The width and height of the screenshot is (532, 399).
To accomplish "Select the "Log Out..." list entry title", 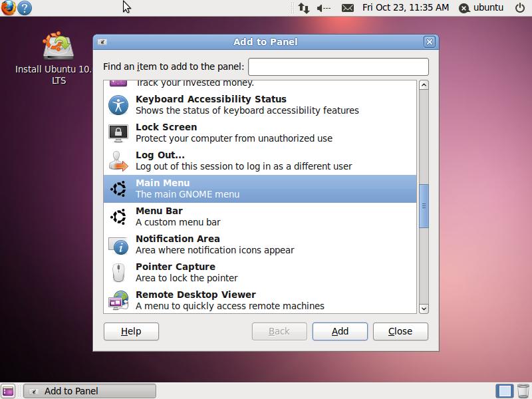I will coord(160,155).
